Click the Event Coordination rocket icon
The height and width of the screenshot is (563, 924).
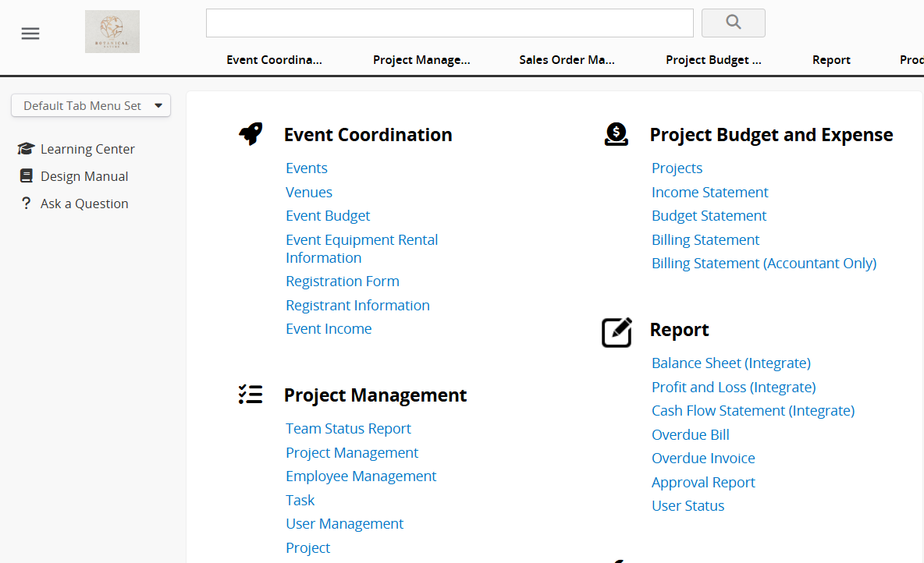tap(251, 134)
